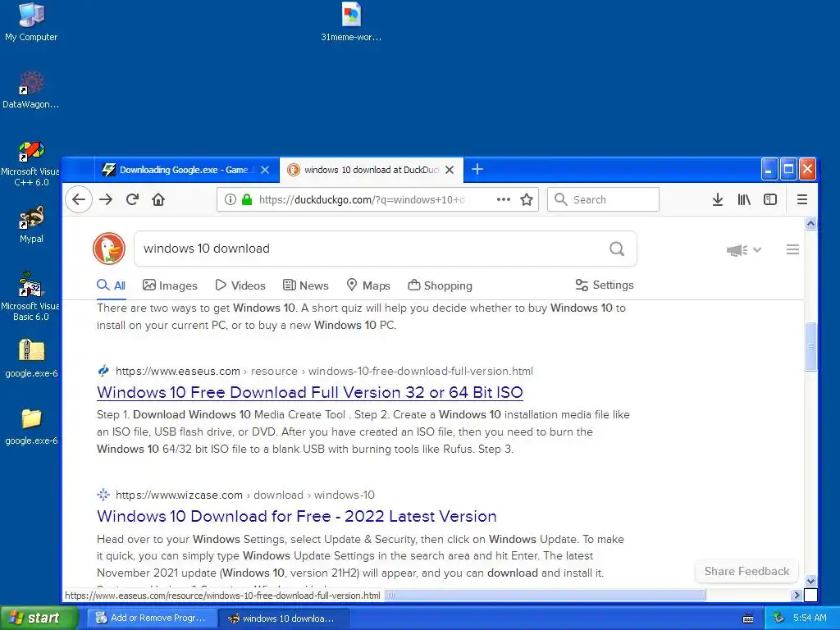Screen dimensions: 840x630
Task: Toggle the sidebar view icon
Action: point(770,200)
